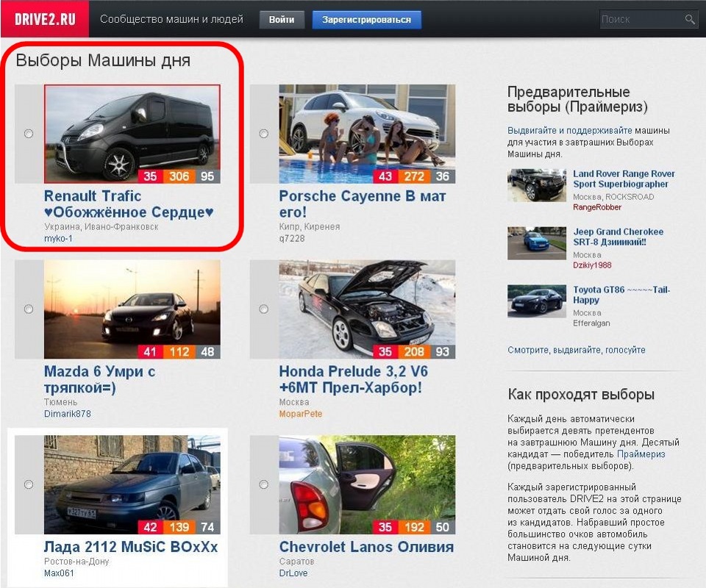
Task: Open the Лада 2112 photo
Action: pos(132,484)
